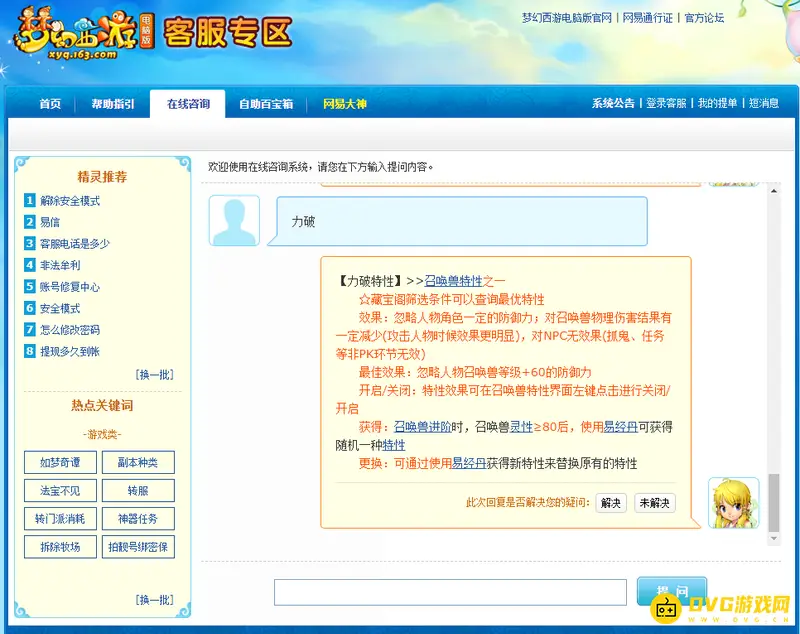800x634 pixels.
Task: Visit 梦幻西游电脑版官网 link
Action: pos(566,18)
